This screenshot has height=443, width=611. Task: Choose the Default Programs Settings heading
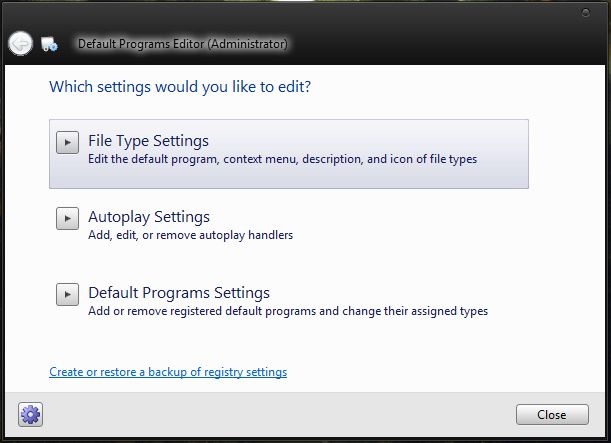click(x=179, y=293)
